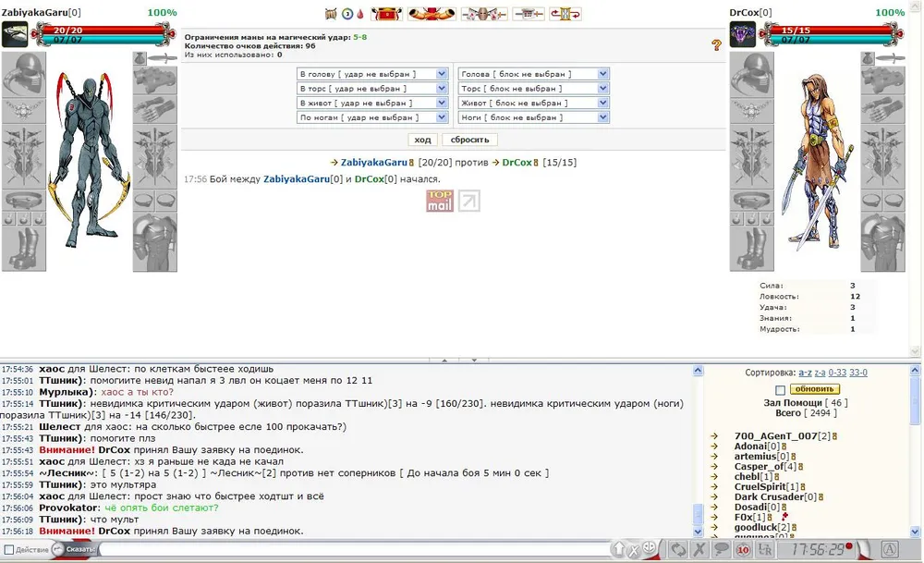The image size is (924, 563).
Task: Open the 'Торс' block dropdown
Action: pos(533,89)
